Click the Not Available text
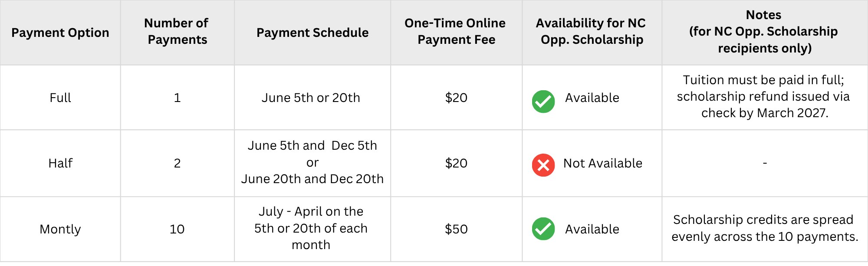Screen dimensions: 868x266 (603, 163)
